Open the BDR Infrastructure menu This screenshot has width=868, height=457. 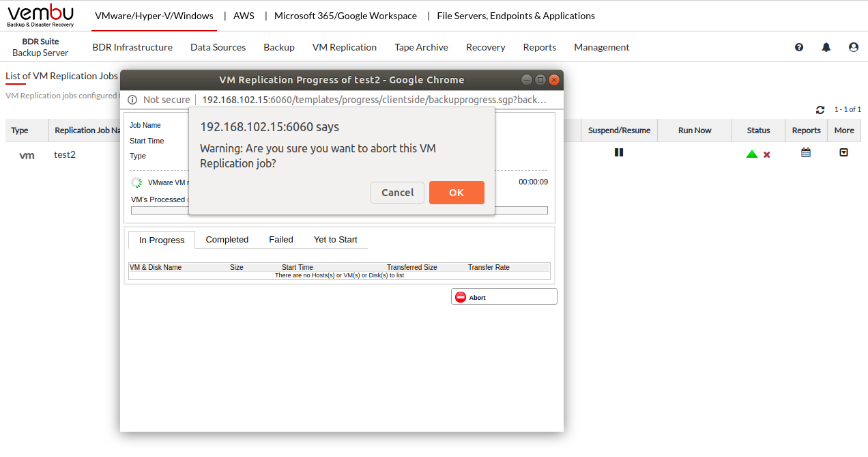132,47
